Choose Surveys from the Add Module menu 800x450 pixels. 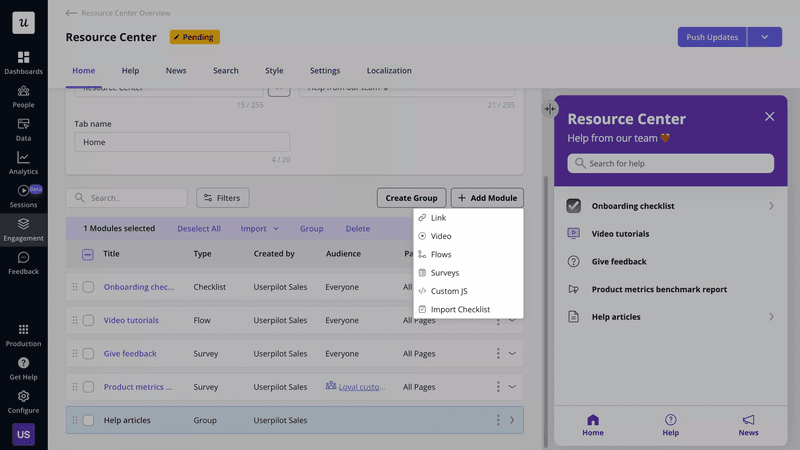(x=445, y=273)
